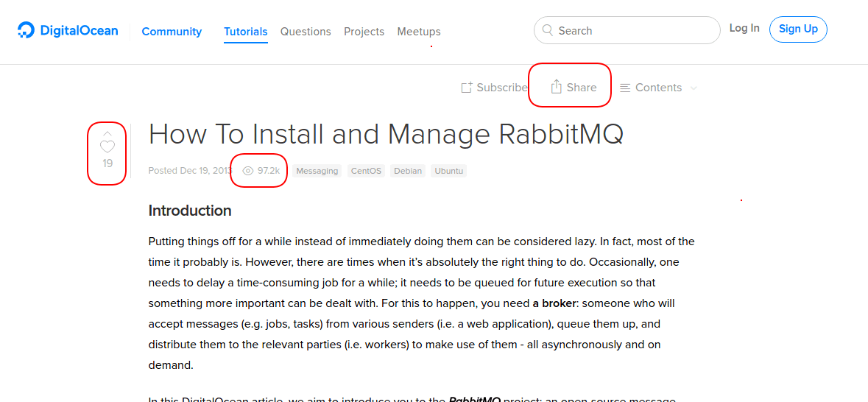The width and height of the screenshot is (868, 402).
Task: Click the Search input field
Action: pos(627,30)
